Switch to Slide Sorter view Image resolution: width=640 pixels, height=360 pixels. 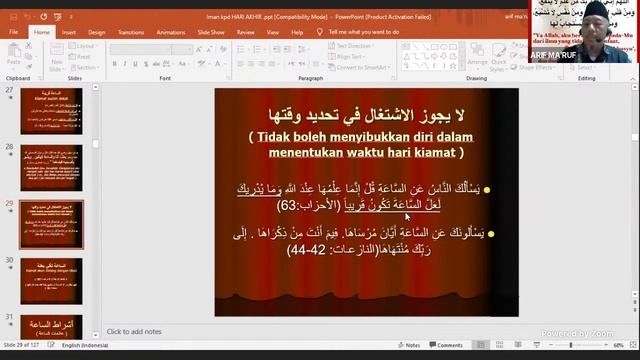500,345
